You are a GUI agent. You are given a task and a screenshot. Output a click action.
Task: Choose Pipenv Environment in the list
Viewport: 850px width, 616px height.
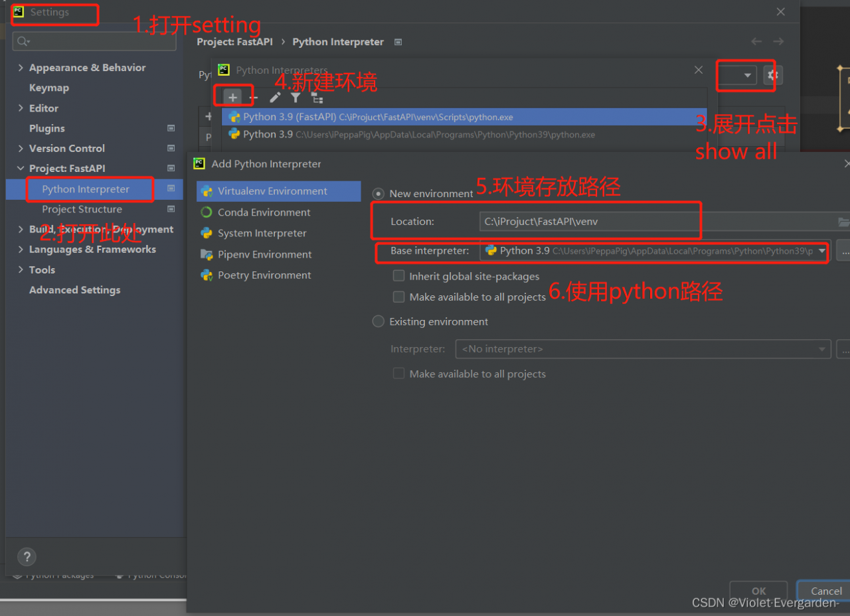pos(279,254)
